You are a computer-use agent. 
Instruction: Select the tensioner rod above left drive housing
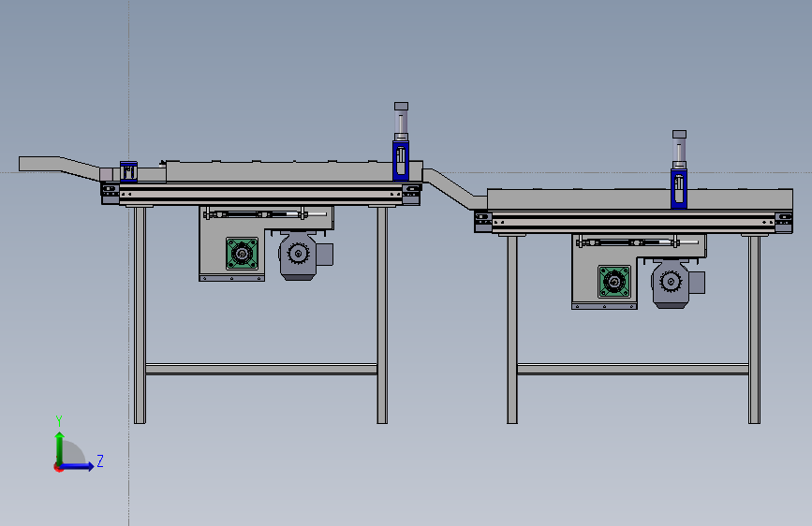(x=264, y=213)
